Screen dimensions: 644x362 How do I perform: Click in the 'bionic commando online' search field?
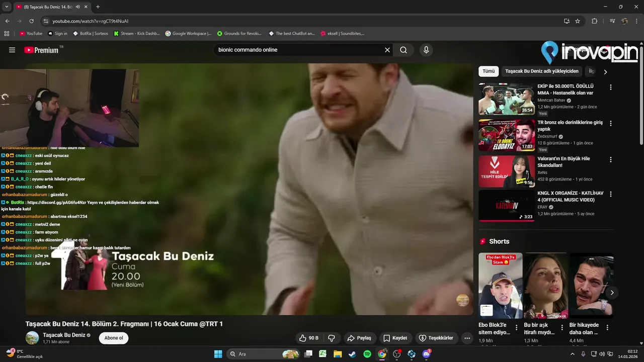click(299, 50)
